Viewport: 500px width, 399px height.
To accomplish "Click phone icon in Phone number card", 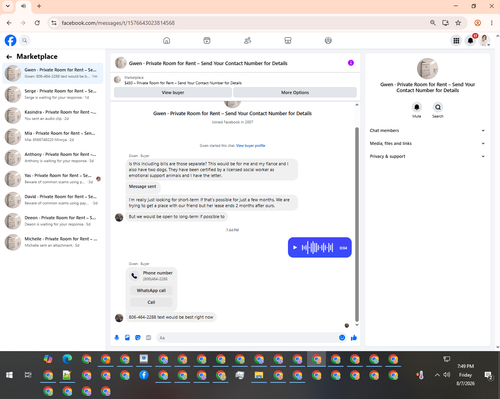I will click(x=134, y=276).
